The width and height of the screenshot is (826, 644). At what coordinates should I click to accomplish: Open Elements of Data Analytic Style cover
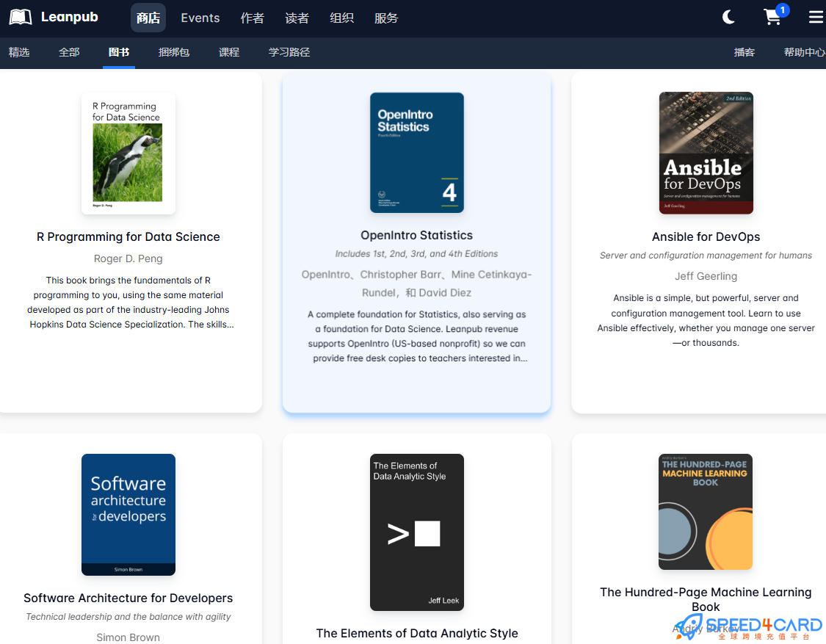click(417, 532)
